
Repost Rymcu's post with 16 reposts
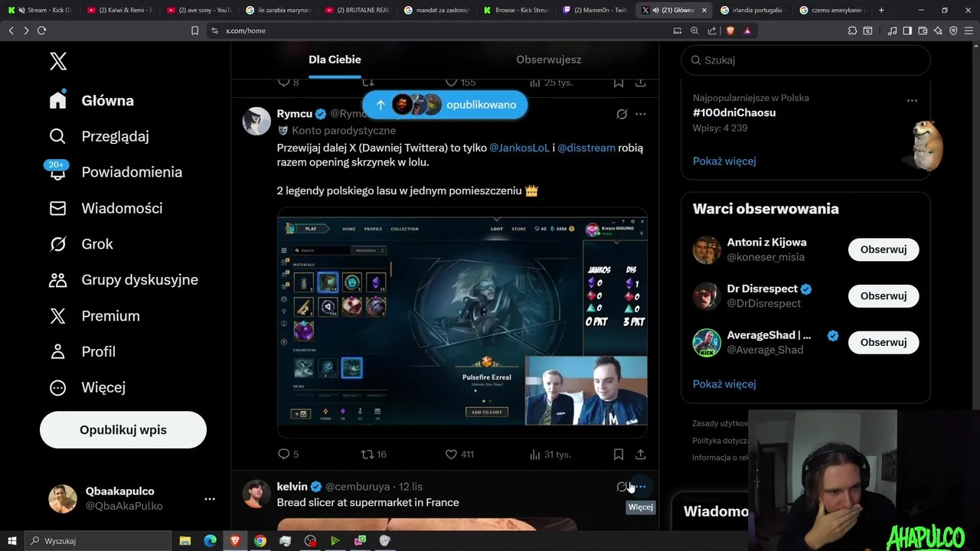click(x=374, y=454)
